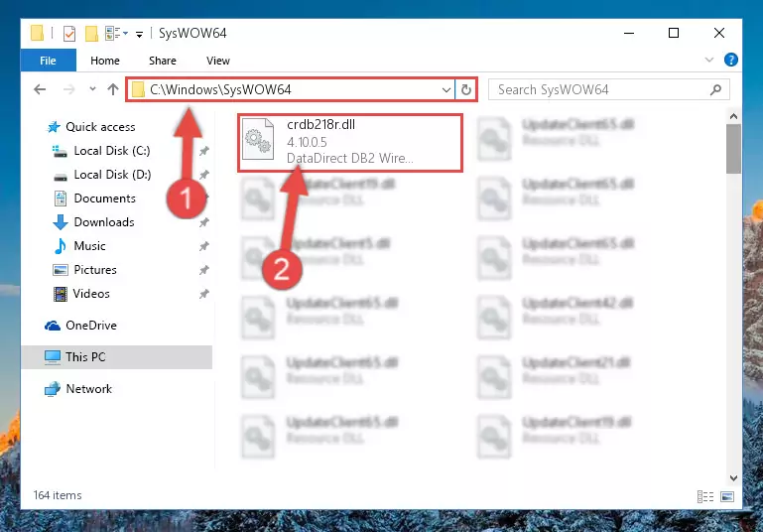Click the Search SysWOW64 box
This screenshot has width=763, height=532.
[609, 89]
